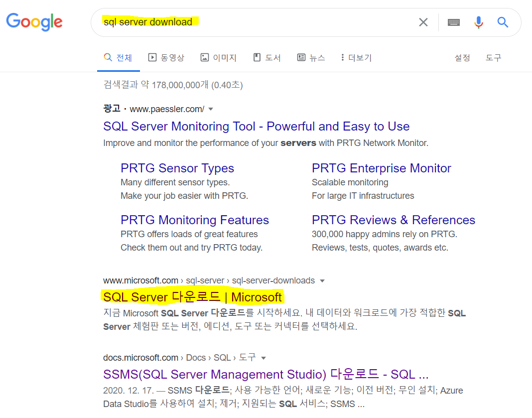Open SQL Server 다운로드 | Microsoft result
Screen dimensions: 532x418
[x=192, y=297]
